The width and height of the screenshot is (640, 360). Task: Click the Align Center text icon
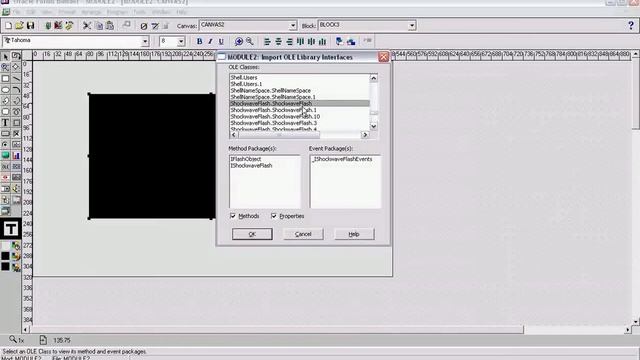[x=278, y=41]
